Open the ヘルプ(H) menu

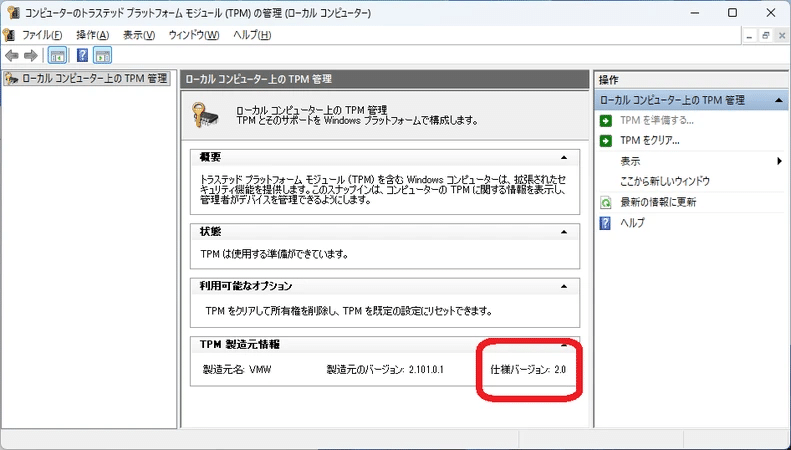(x=252, y=35)
